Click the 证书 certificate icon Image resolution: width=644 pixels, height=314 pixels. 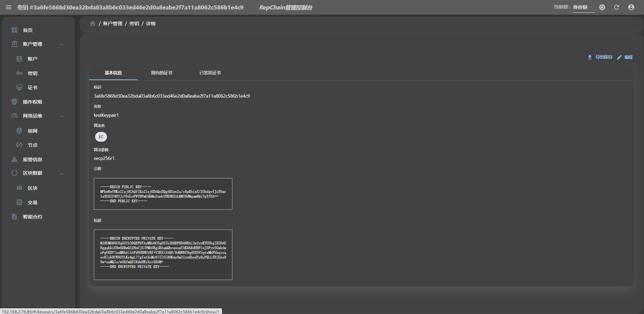point(20,88)
